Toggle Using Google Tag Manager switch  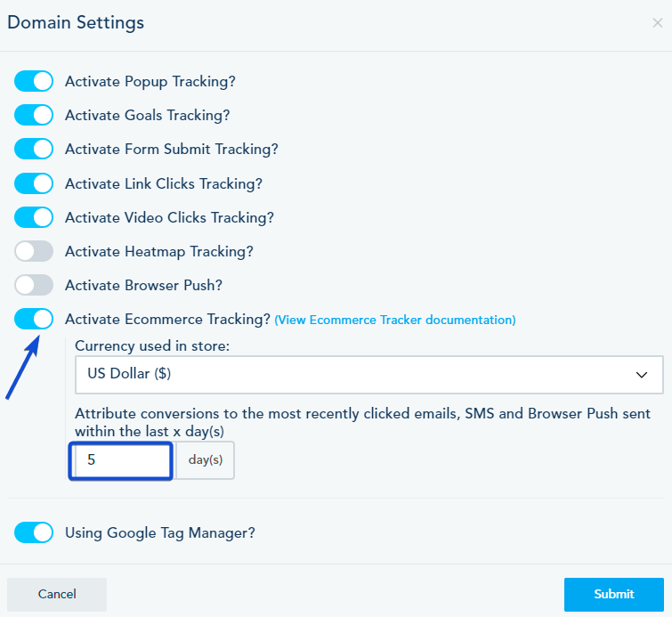click(34, 533)
